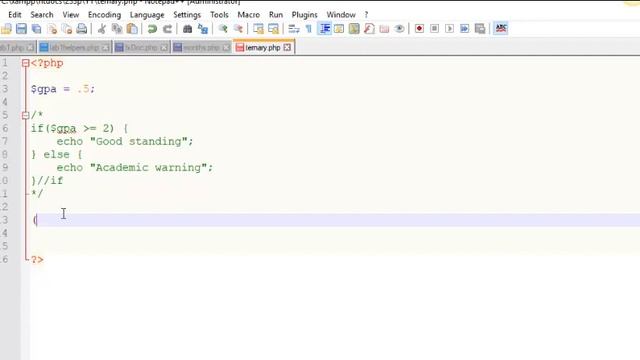Click the echo "Academic warning"; line
This screenshot has height=360, width=640.
tap(135, 168)
